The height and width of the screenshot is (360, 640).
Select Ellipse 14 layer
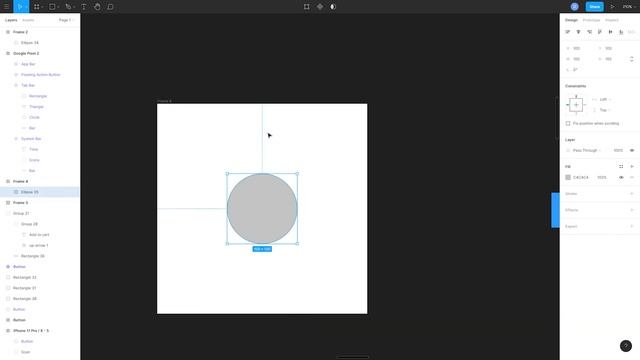tap(40, 42)
